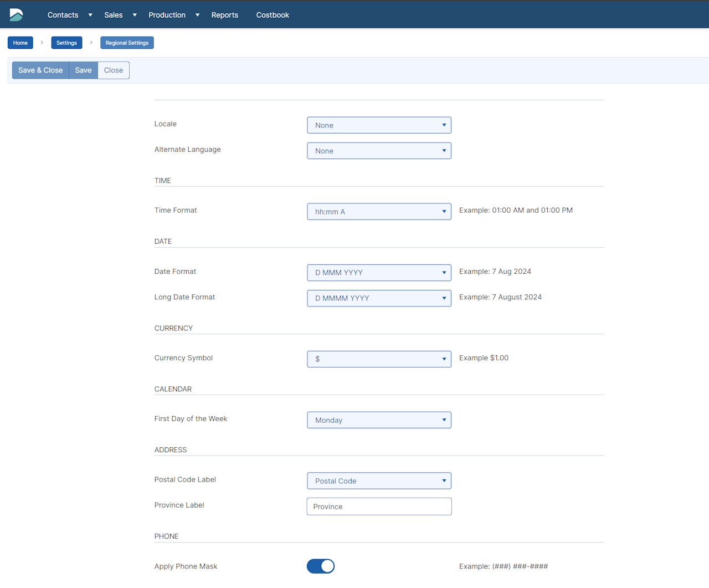The height and width of the screenshot is (588, 709).
Task: Open the Long Date Format dropdown
Action: point(379,298)
